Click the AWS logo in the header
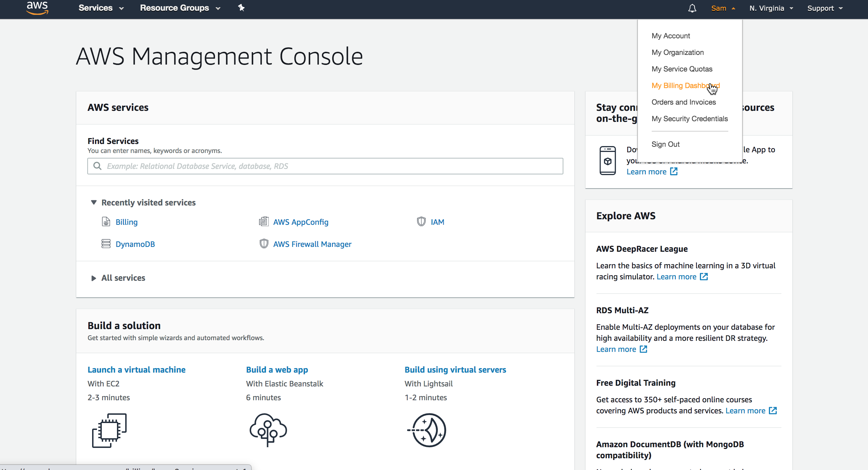 (x=37, y=8)
